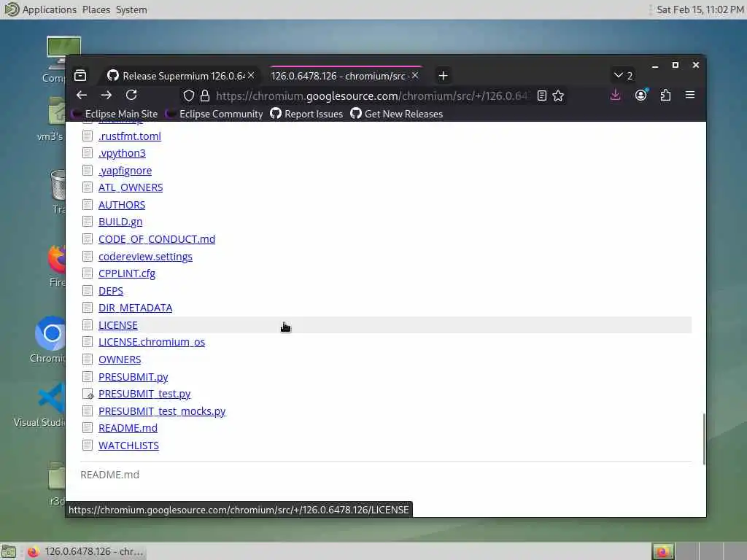Click the clock showing Sat Feb 15
Screen dimensions: 747x560
point(700,9)
